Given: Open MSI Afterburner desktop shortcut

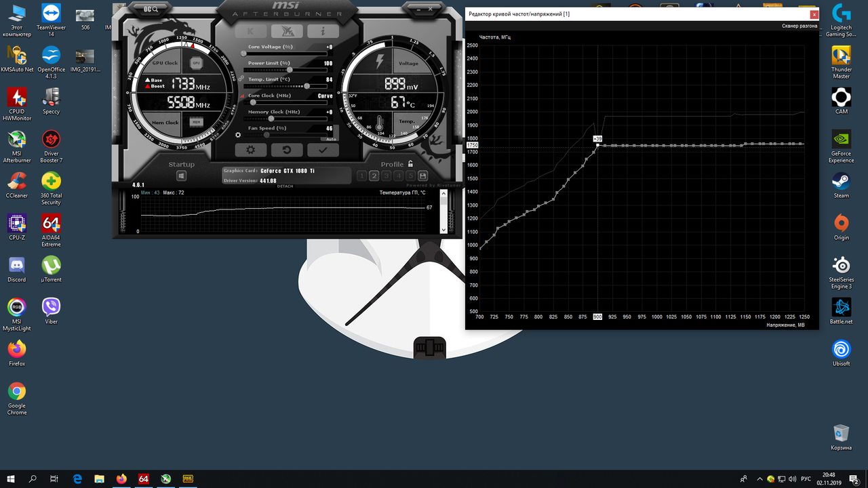Looking at the screenshot, I should (17, 147).
